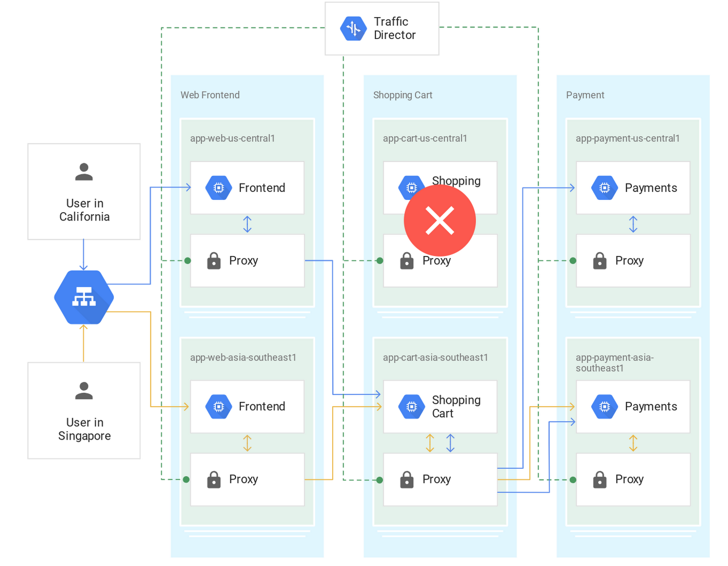The image size is (728, 566).
Task: Click the app-payment-us-central1 label
Action: pyautogui.click(x=628, y=138)
